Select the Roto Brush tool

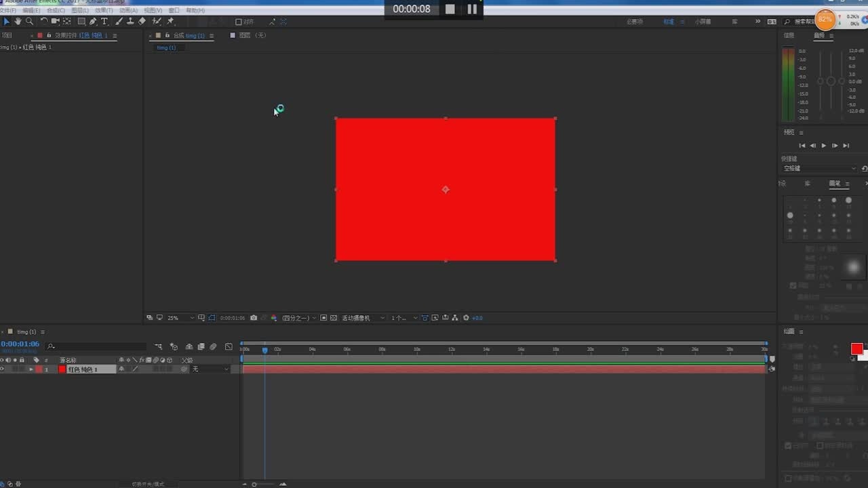pos(157,22)
